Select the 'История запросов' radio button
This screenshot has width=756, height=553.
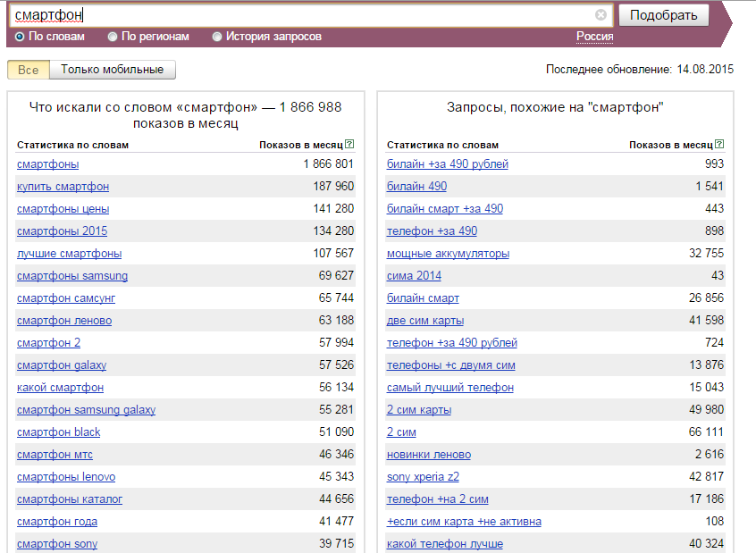click(x=217, y=37)
